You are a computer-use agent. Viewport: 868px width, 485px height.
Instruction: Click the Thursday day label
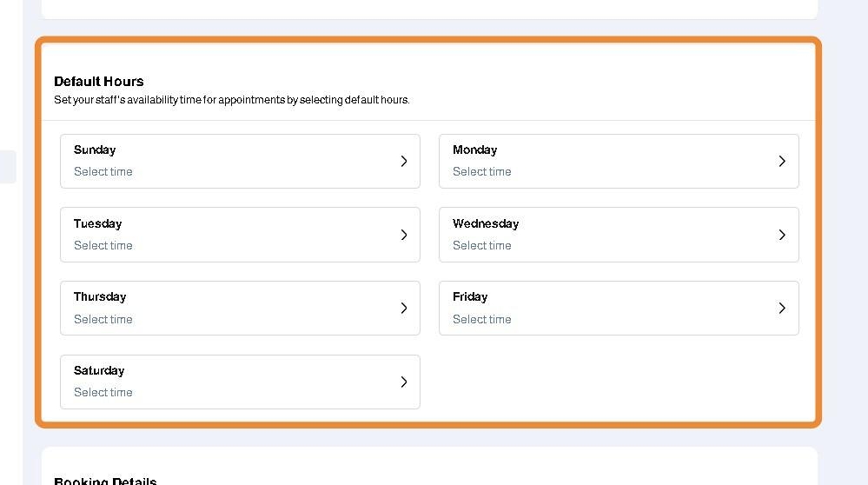coord(100,296)
